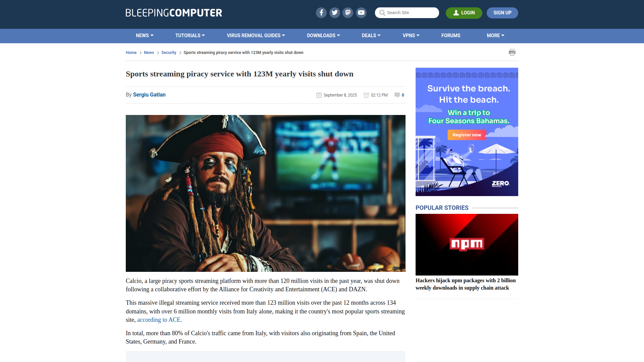Open BleepingComputer Twitter icon
644x362 pixels.
click(334, 13)
